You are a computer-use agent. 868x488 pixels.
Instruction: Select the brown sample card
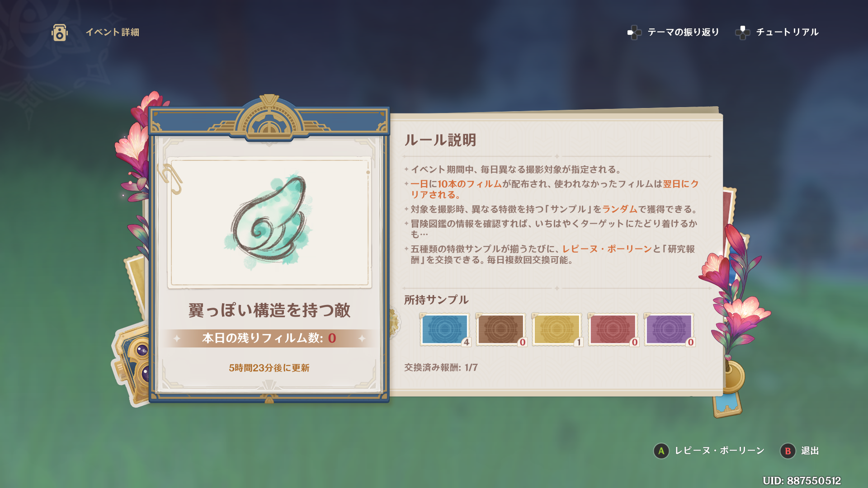(x=501, y=330)
